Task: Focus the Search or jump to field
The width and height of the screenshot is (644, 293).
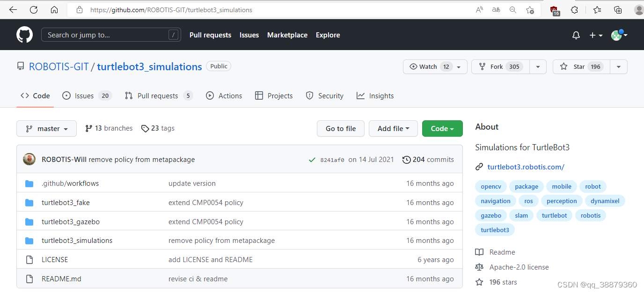Action: pos(111,35)
